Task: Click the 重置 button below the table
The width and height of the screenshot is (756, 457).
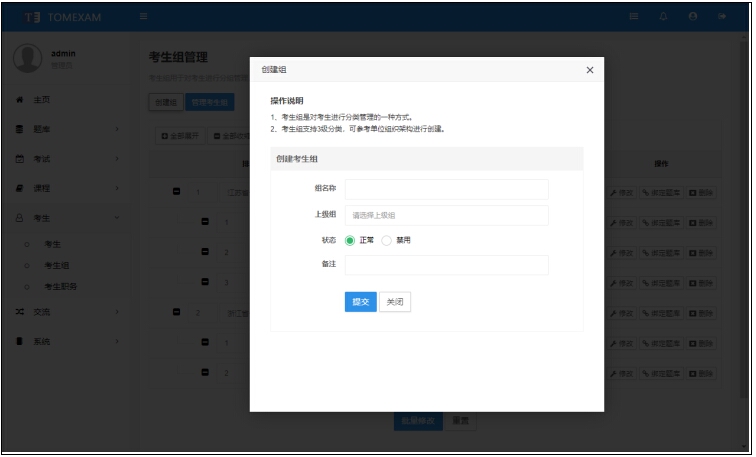Action: pos(460,421)
